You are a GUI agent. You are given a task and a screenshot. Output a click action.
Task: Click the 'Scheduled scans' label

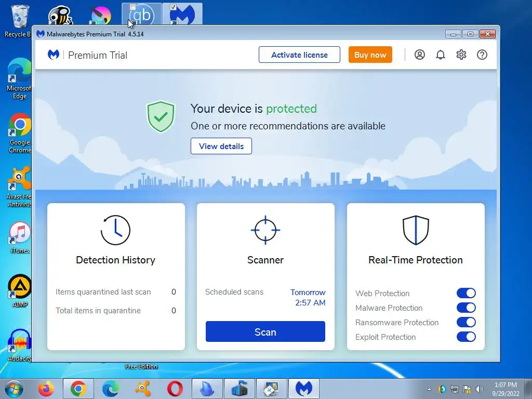coord(234,292)
